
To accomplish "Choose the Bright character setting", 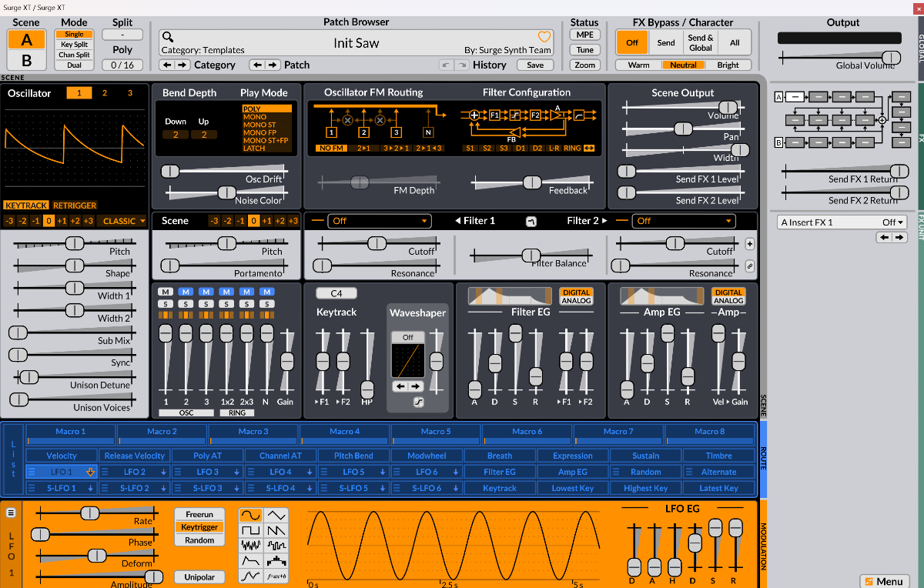I will [x=728, y=65].
